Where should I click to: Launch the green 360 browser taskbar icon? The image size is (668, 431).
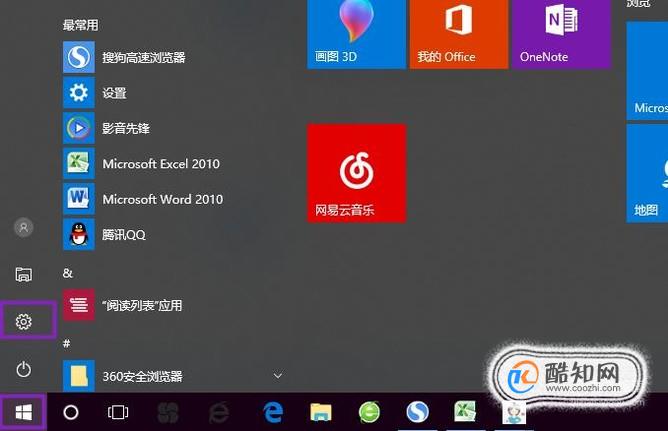(x=369, y=412)
